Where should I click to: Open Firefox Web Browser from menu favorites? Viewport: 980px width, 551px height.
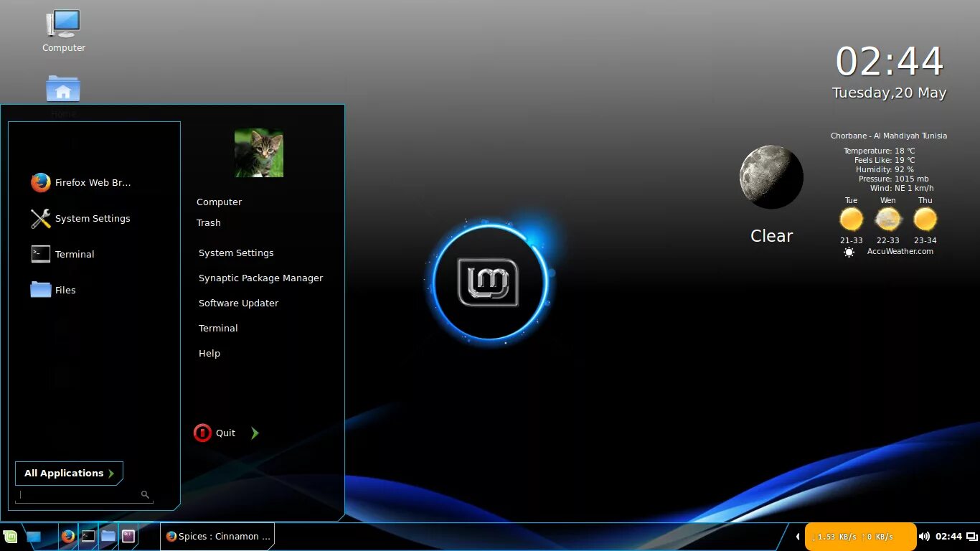click(x=81, y=182)
